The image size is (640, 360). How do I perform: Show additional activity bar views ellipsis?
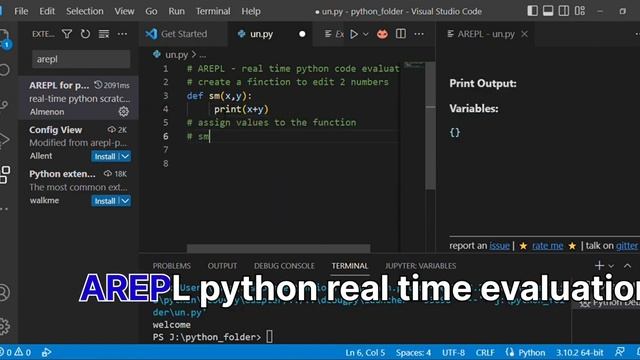coord(4,209)
